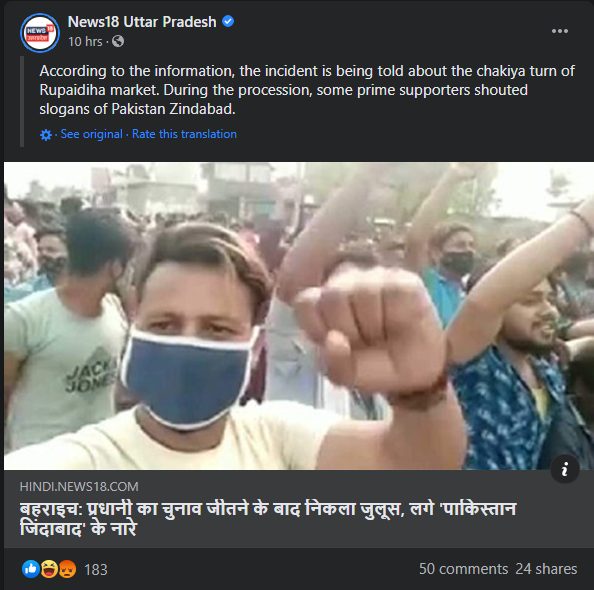Click the blue verified badge
Viewport: 594px width, 590px height.
pos(228,21)
